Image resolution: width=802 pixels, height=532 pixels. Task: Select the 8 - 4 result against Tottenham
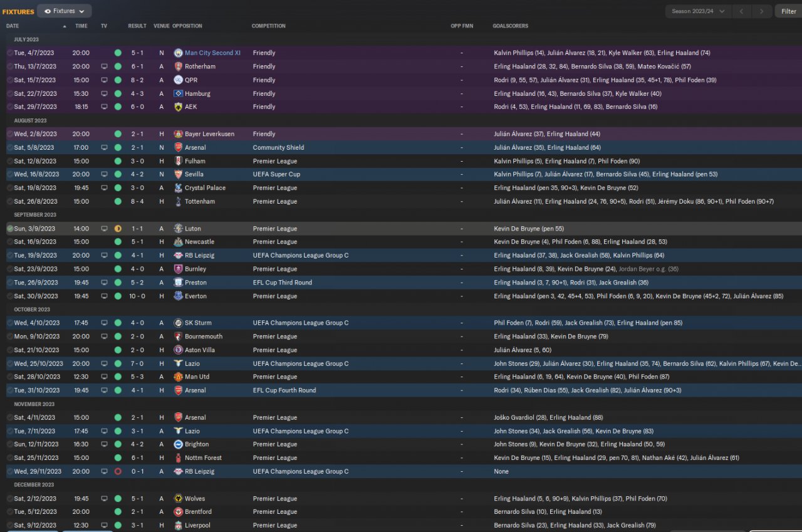(137, 202)
